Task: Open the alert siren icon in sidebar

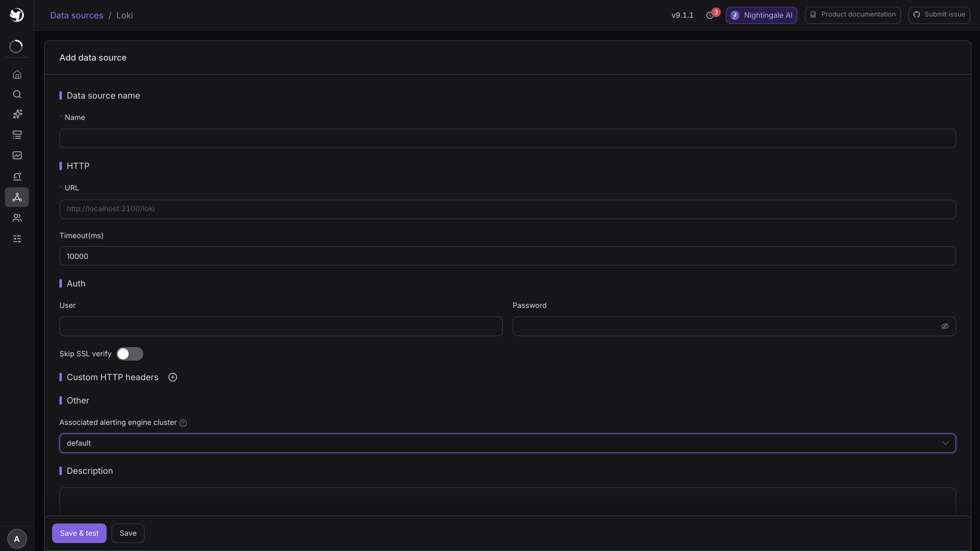Action: 17,176
